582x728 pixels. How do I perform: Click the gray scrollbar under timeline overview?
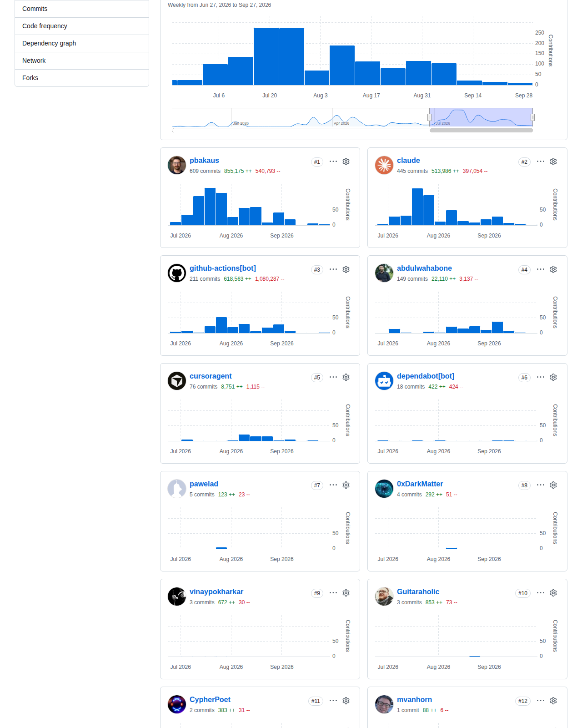point(481,130)
